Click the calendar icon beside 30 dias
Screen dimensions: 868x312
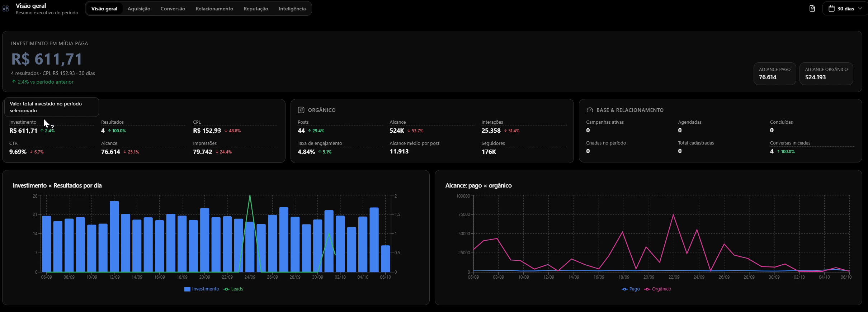click(831, 9)
